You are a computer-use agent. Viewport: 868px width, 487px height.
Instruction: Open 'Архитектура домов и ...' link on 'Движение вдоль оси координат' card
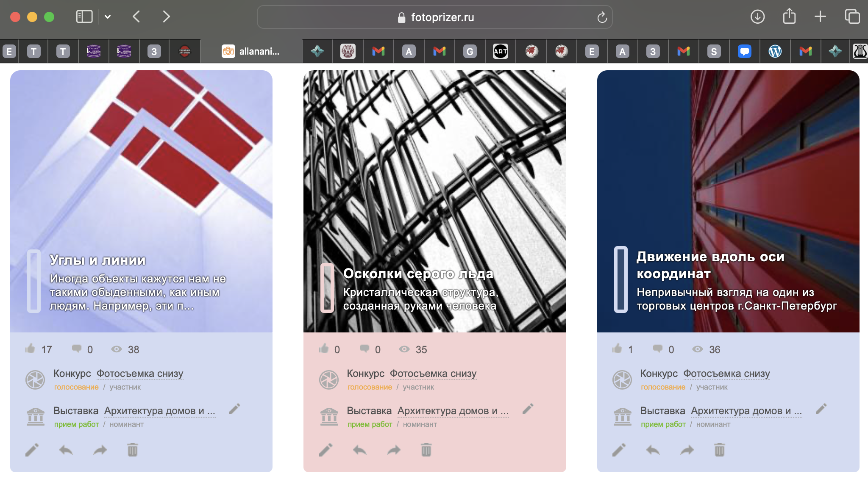[x=746, y=411]
